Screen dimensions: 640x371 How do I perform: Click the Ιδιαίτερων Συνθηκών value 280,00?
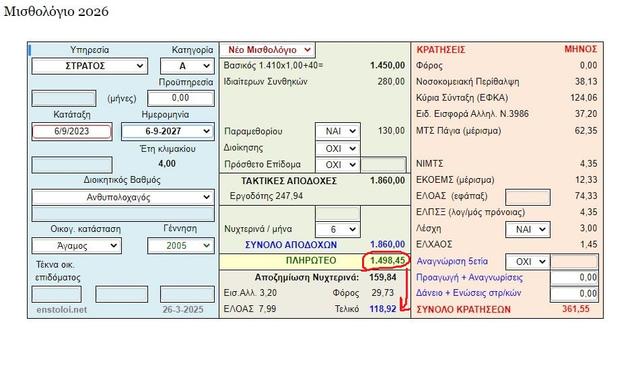tap(391, 82)
